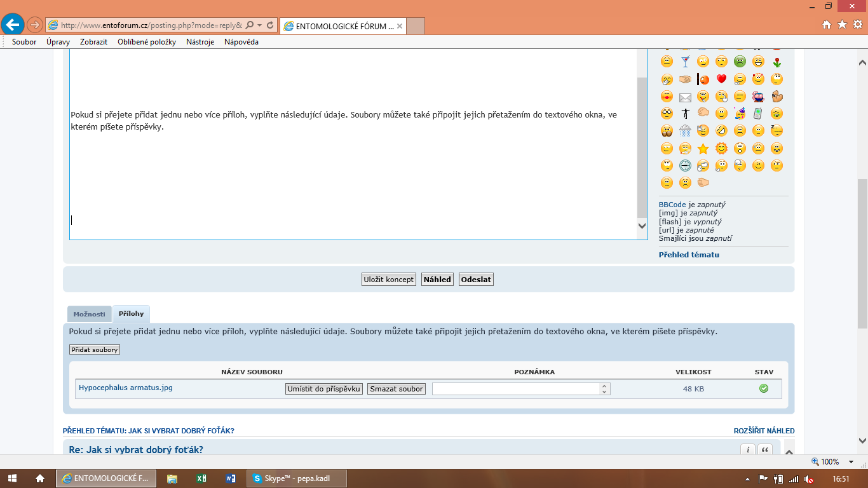Insert the green sick face smiley

click(x=740, y=62)
